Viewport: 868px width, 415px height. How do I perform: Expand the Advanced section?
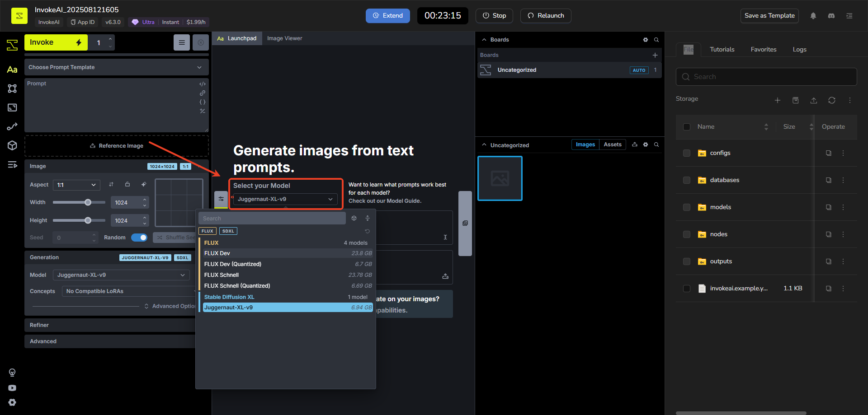point(110,341)
